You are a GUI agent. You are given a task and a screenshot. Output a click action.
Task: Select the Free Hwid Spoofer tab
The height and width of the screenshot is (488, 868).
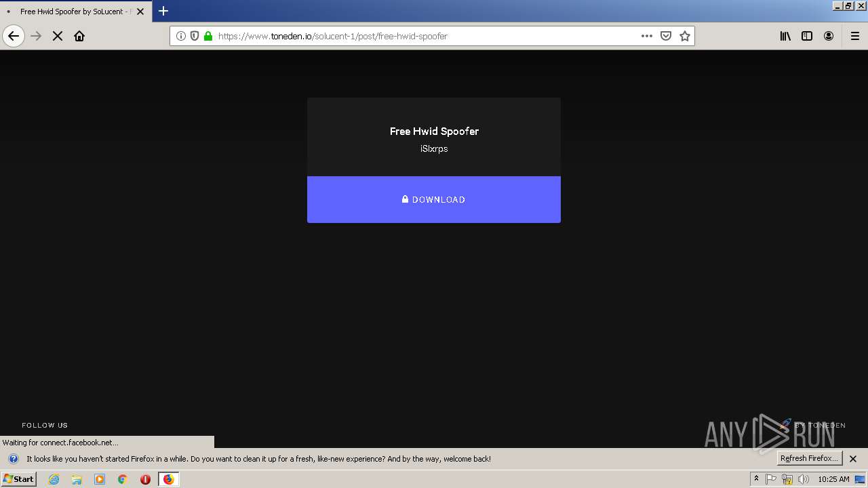tap(75, 12)
